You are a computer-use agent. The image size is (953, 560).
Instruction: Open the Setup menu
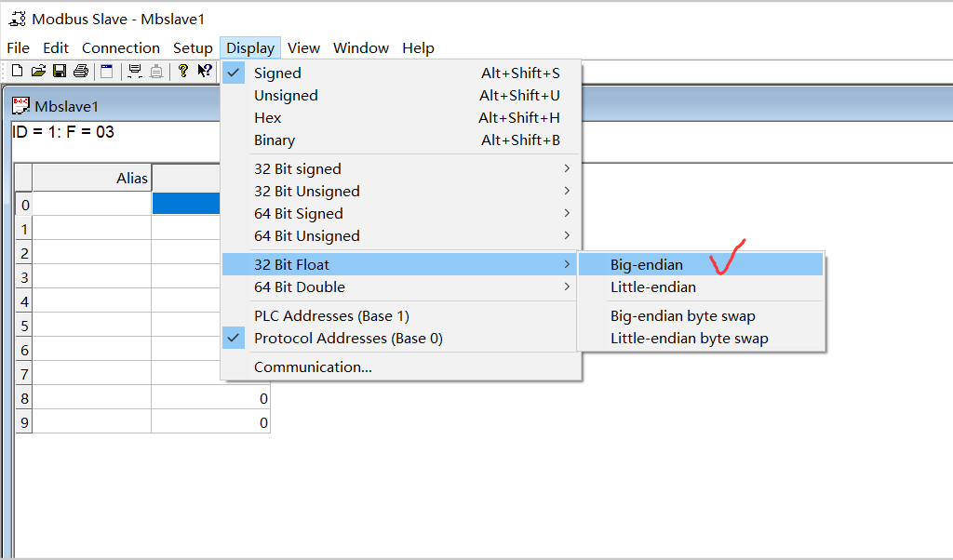pyautogui.click(x=193, y=48)
